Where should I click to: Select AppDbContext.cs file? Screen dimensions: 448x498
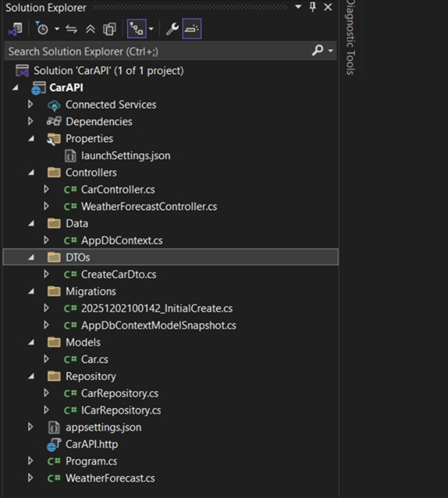pos(122,240)
